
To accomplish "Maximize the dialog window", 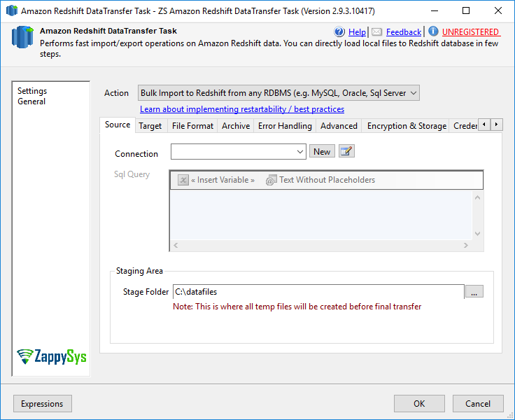I will (466, 10).
